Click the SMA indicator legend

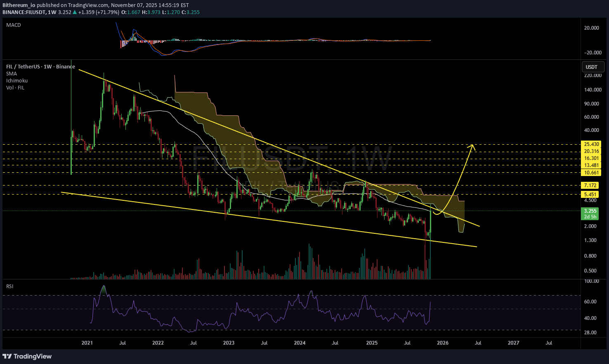click(11, 74)
